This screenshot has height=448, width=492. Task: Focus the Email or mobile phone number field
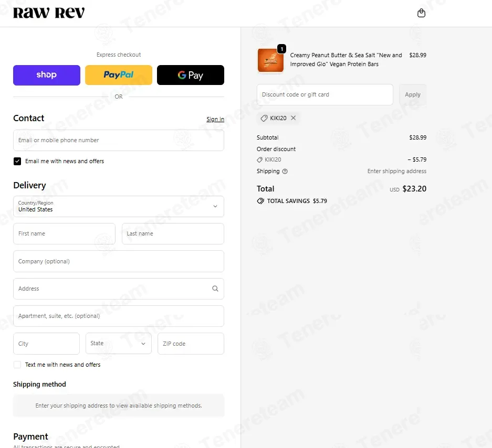(119, 140)
